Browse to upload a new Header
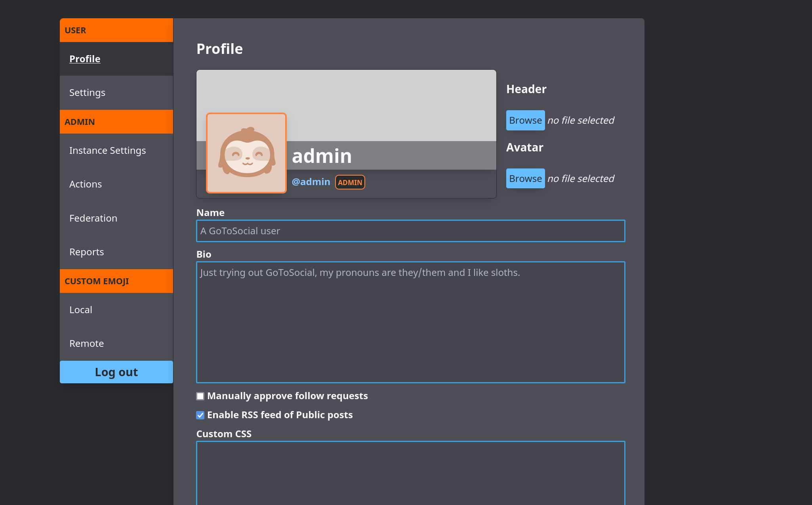 point(526,120)
